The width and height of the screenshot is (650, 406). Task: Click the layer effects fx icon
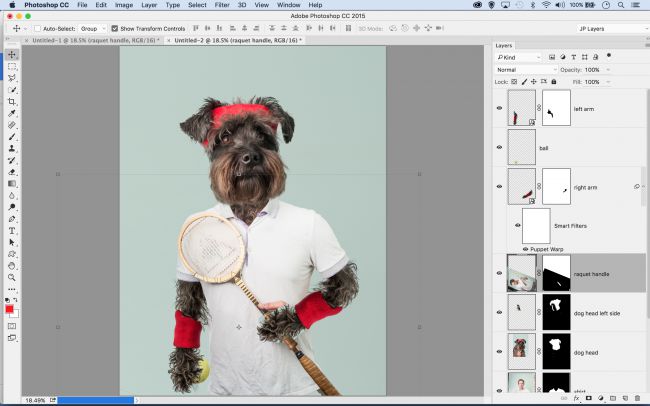(577, 398)
